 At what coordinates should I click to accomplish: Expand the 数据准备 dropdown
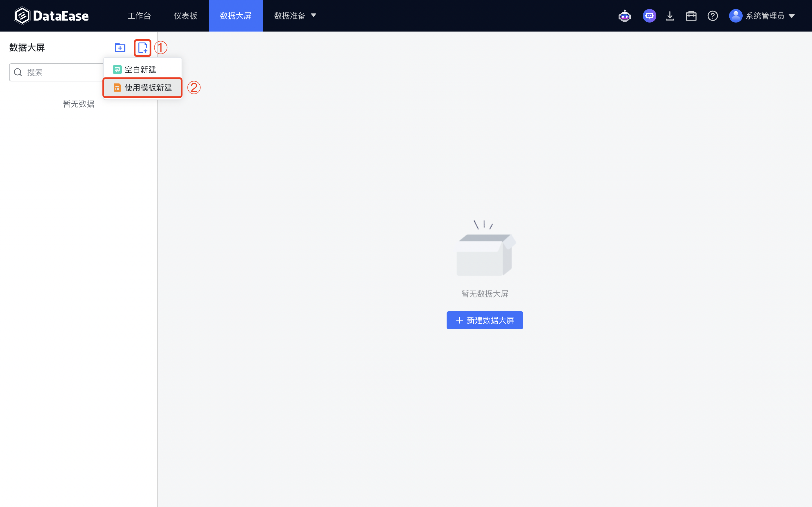(x=295, y=15)
